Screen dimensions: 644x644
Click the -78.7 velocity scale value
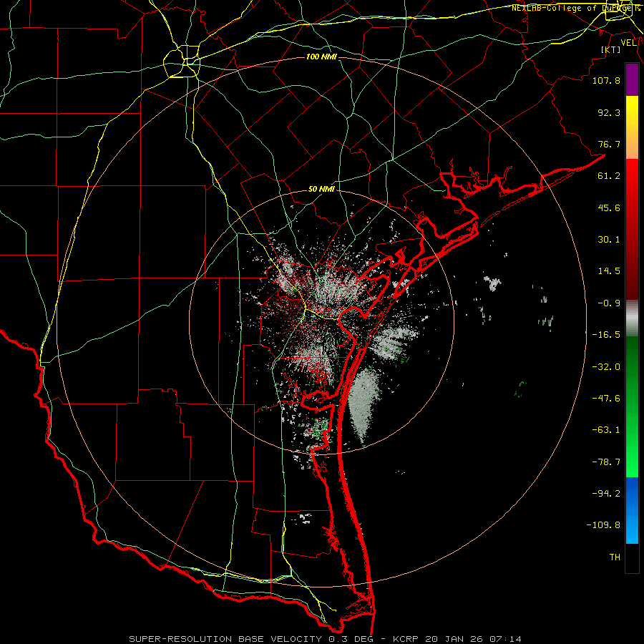point(606,462)
